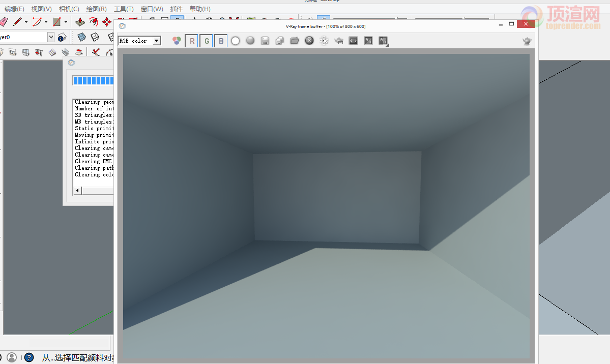
Task: Click the striped roof panel tool icon
Action: tap(52, 52)
